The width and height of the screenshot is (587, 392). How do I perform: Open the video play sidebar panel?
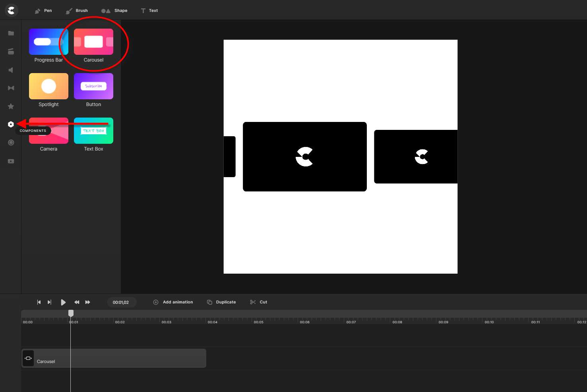[x=11, y=161]
